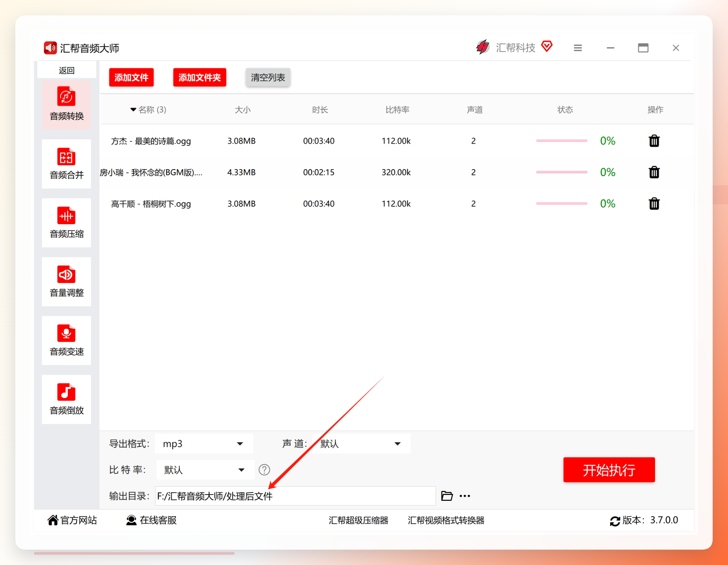Select file 方杰 - 最美的诗篇.ogg
Image resolution: width=728 pixels, height=565 pixels.
(x=151, y=141)
